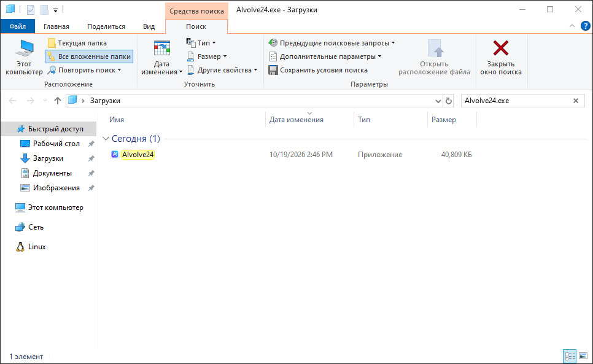Sort by Дата изменения column header
Screen dimensions: 593x364
296,120
